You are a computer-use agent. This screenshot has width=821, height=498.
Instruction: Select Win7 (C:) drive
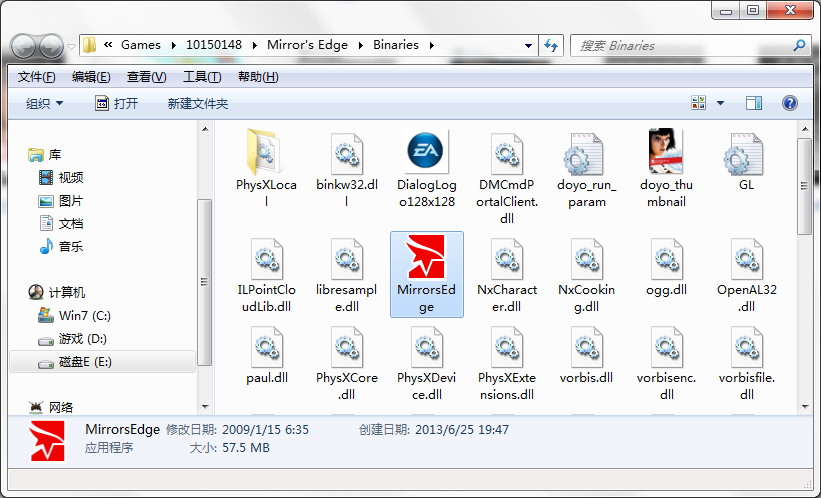(74, 315)
